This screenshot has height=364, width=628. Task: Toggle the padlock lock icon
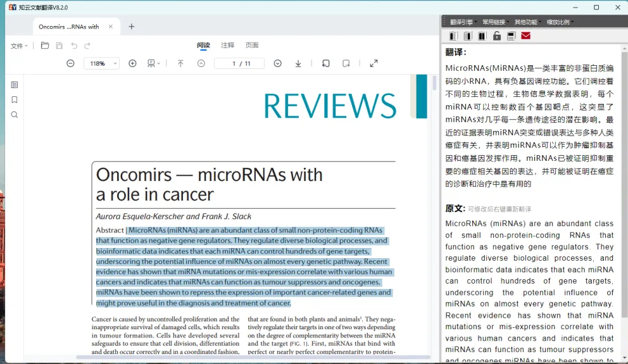[x=496, y=36]
